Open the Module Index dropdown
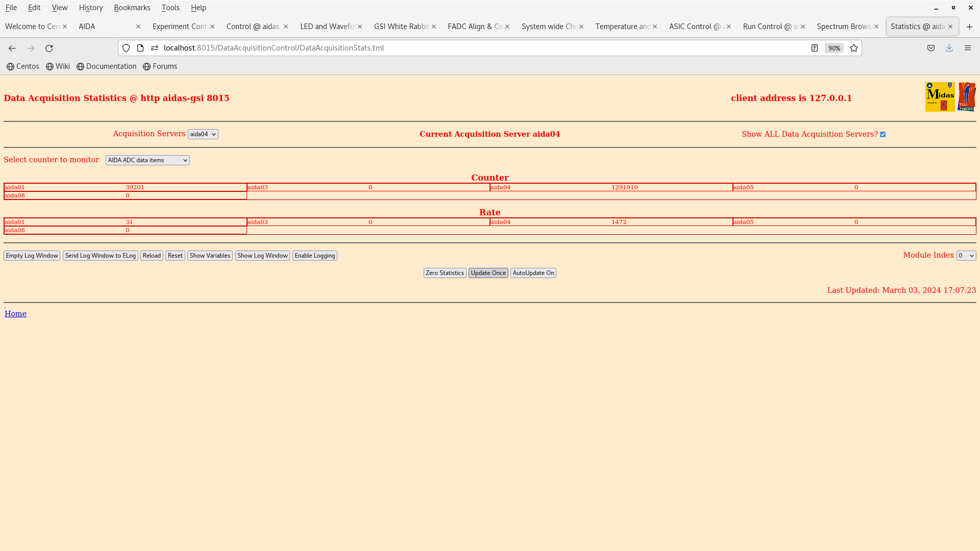This screenshot has width=980, height=551. point(966,256)
